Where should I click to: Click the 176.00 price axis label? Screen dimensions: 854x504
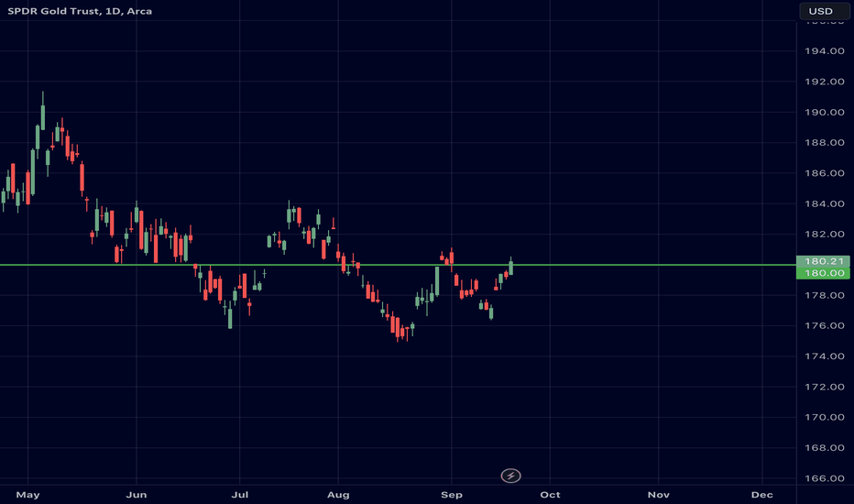coord(825,326)
